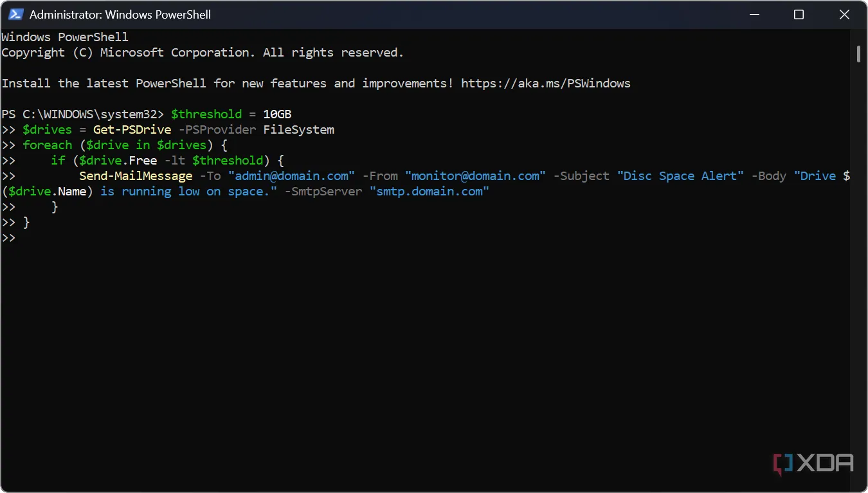Click the "-To" parameter
The image size is (868, 493).
tap(210, 176)
